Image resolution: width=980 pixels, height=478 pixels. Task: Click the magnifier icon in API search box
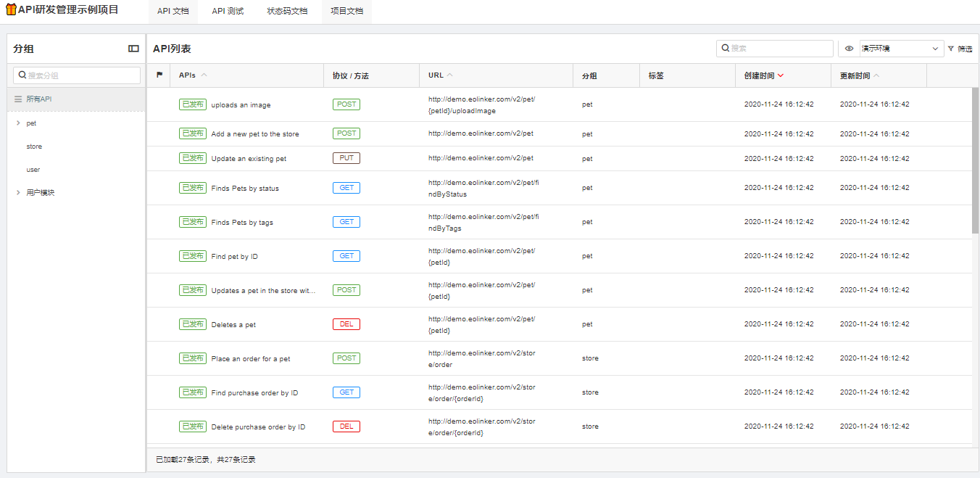click(x=726, y=49)
